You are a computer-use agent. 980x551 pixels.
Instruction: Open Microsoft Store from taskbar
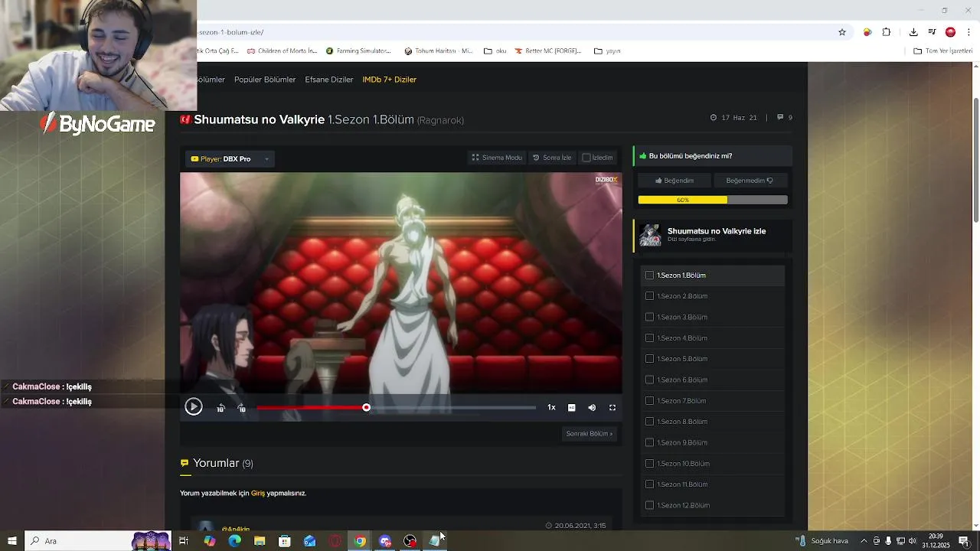pyautogui.click(x=285, y=541)
